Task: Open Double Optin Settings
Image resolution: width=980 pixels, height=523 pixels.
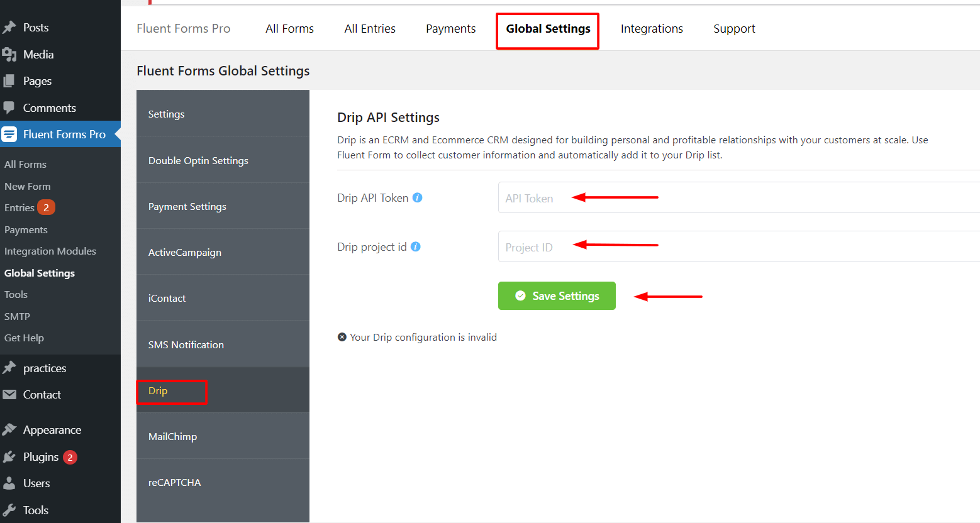Action: (223, 160)
